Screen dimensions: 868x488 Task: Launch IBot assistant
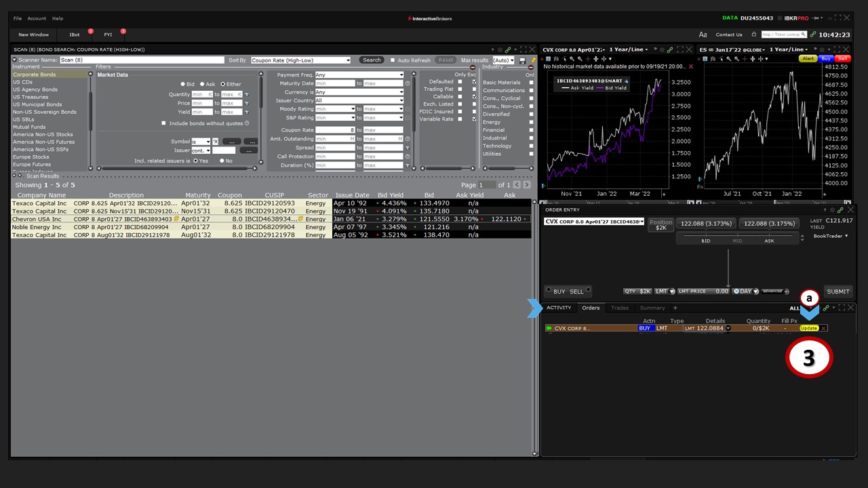75,35
